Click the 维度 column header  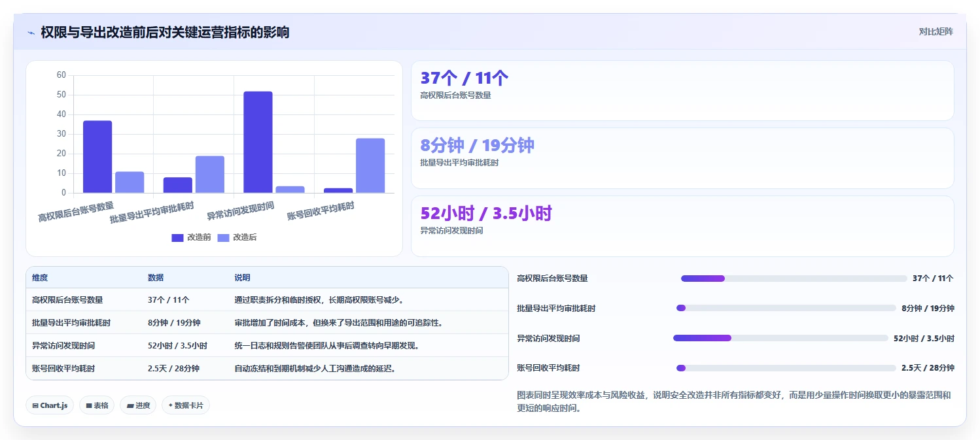(x=40, y=278)
